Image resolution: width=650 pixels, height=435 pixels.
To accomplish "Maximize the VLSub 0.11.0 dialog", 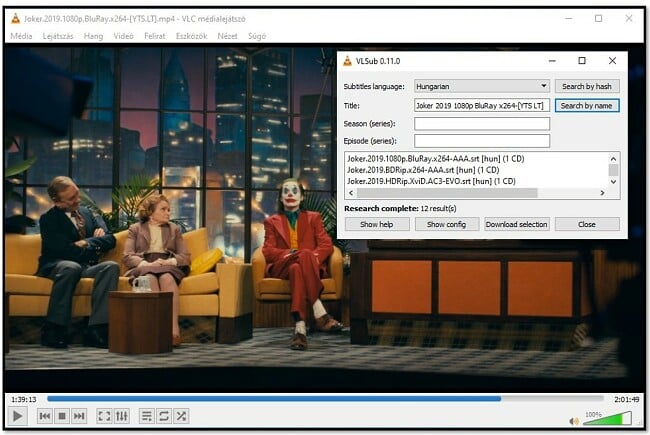I will point(582,61).
